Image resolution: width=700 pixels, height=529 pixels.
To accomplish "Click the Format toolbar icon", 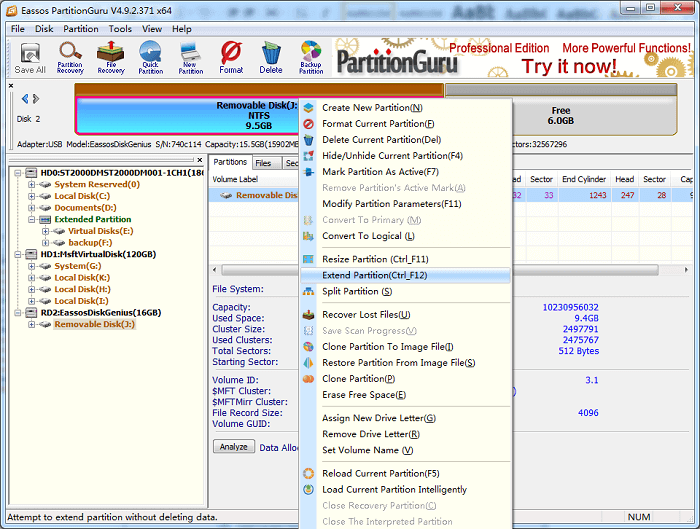I will (x=231, y=58).
